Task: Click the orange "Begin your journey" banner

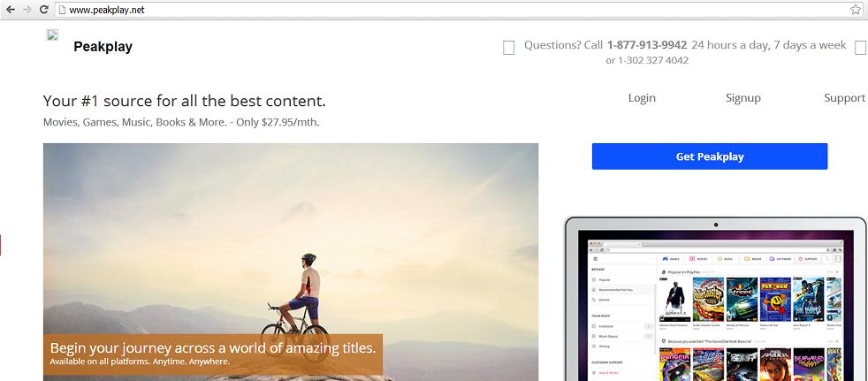Action: 212,353
